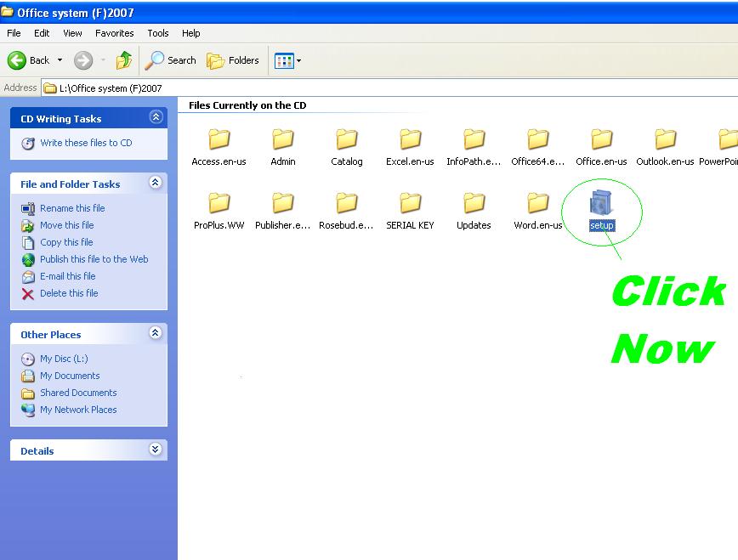738x560 pixels.
Task: Click the Delete this file link
Action: pyautogui.click(x=69, y=293)
